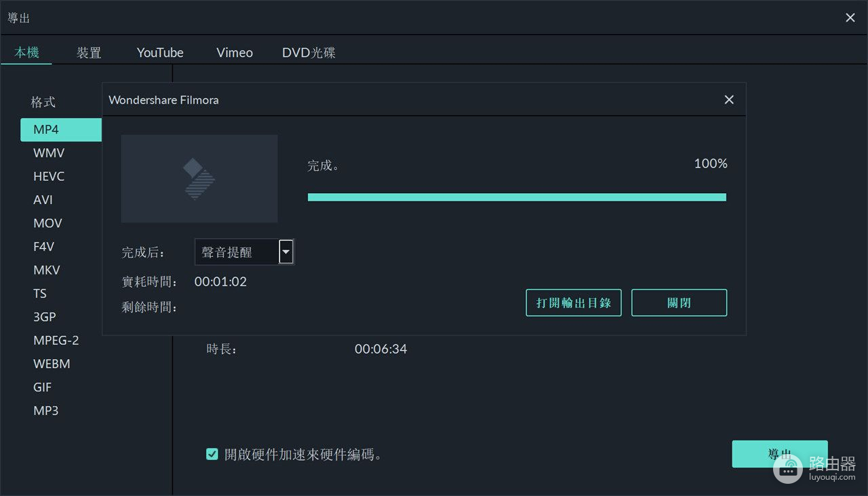Switch to the 裝置 tab
The image size is (868, 496).
tap(89, 52)
